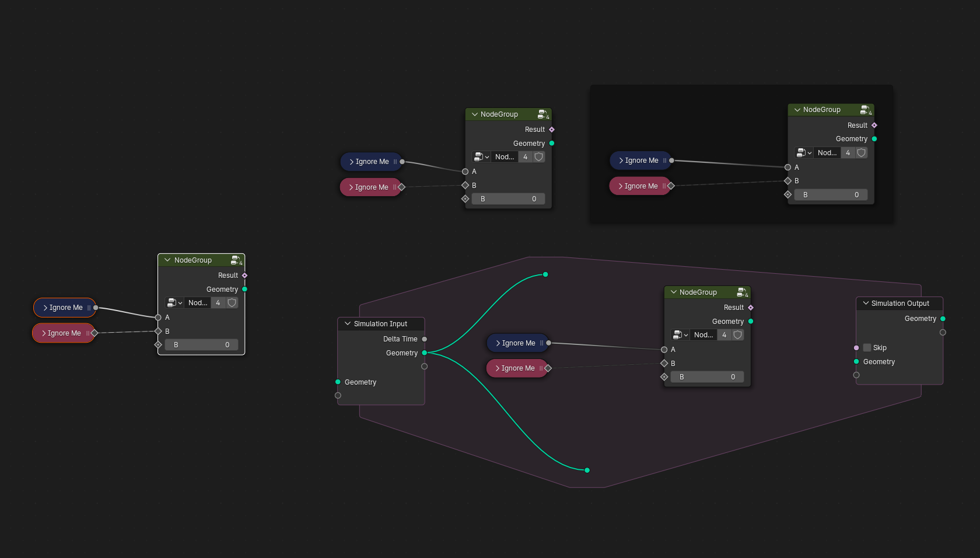Click node group icon in the selected NodeGroup header
The image size is (980, 558).
point(236,260)
